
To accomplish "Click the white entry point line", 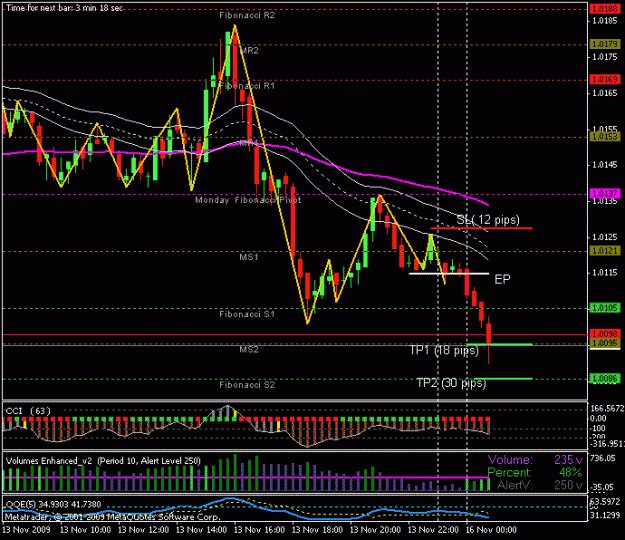I will point(449,274).
